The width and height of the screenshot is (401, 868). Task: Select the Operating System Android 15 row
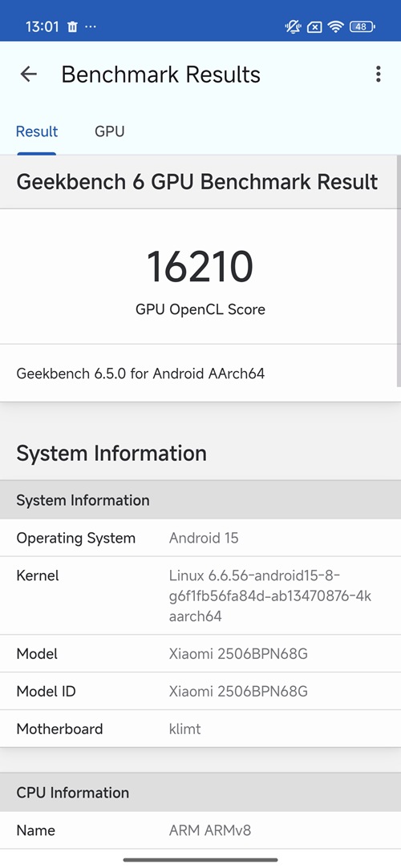click(x=200, y=538)
